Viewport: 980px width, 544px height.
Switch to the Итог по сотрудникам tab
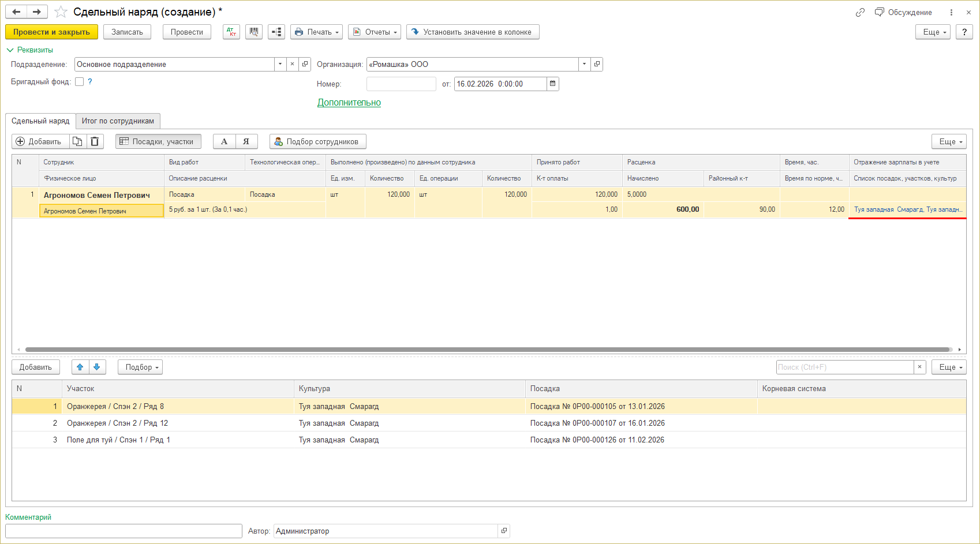(x=118, y=121)
